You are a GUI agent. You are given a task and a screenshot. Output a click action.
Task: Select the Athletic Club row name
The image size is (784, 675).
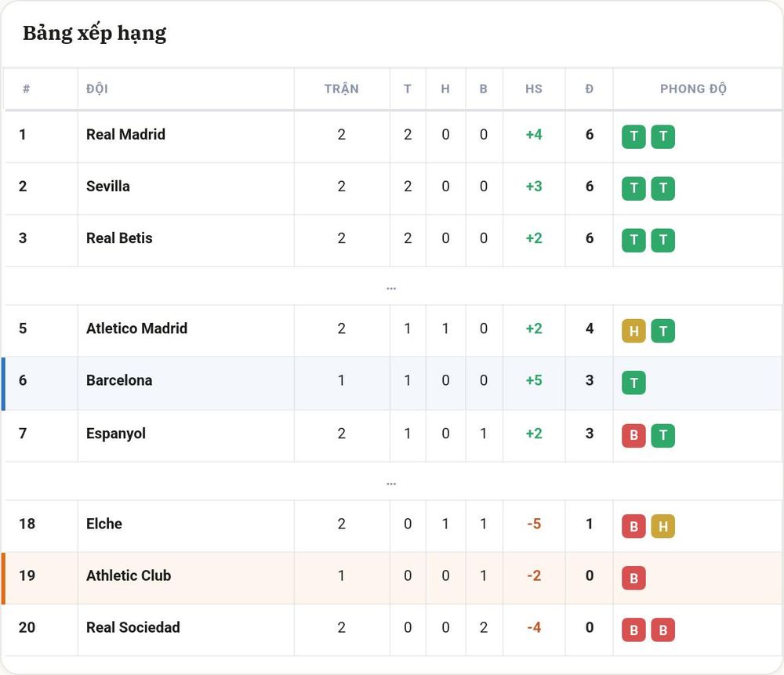point(129,575)
